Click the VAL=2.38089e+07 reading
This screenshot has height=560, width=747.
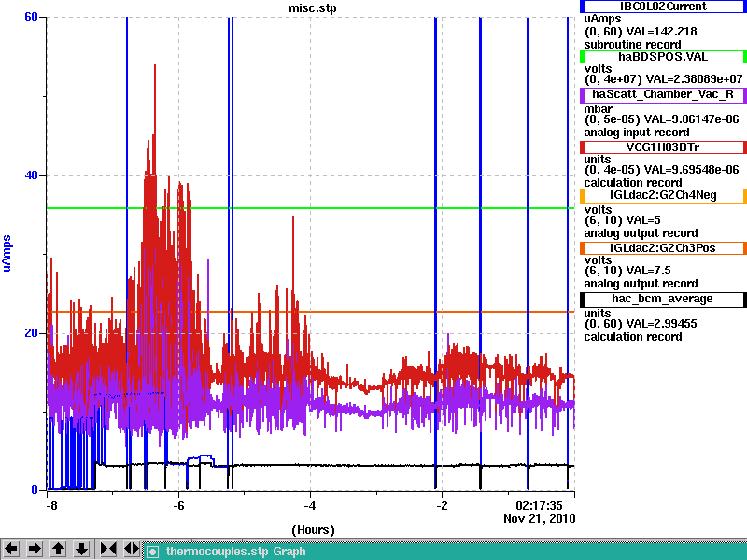coord(693,79)
